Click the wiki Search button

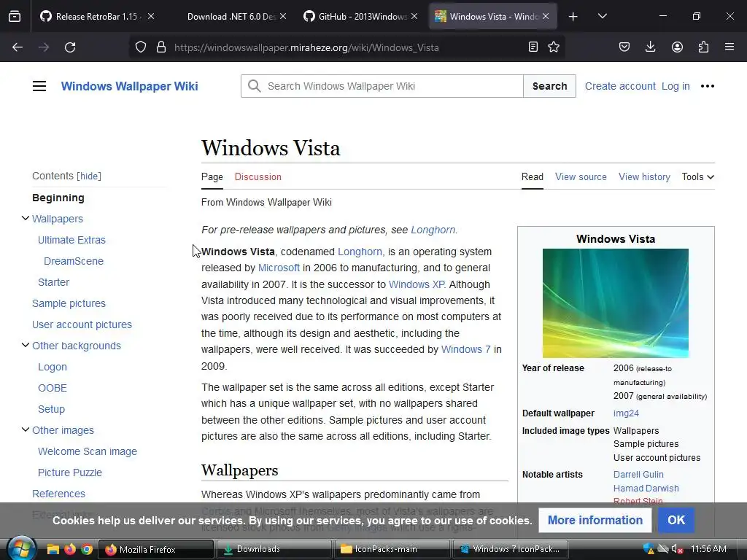pos(550,86)
